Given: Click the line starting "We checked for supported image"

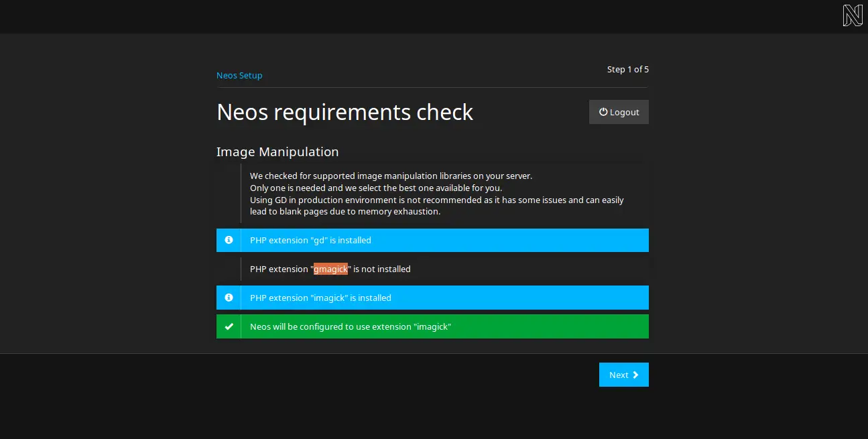Looking at the screenshot, I should click(391, 176).
